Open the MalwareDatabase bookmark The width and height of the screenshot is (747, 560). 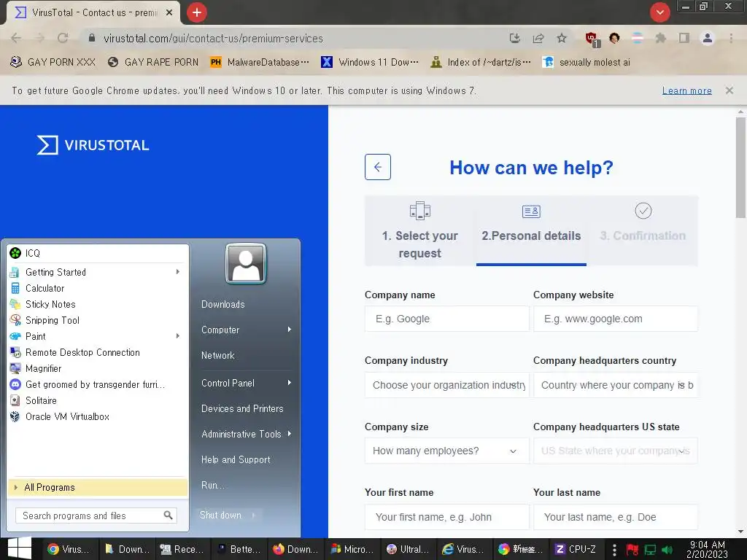point(260,63)
